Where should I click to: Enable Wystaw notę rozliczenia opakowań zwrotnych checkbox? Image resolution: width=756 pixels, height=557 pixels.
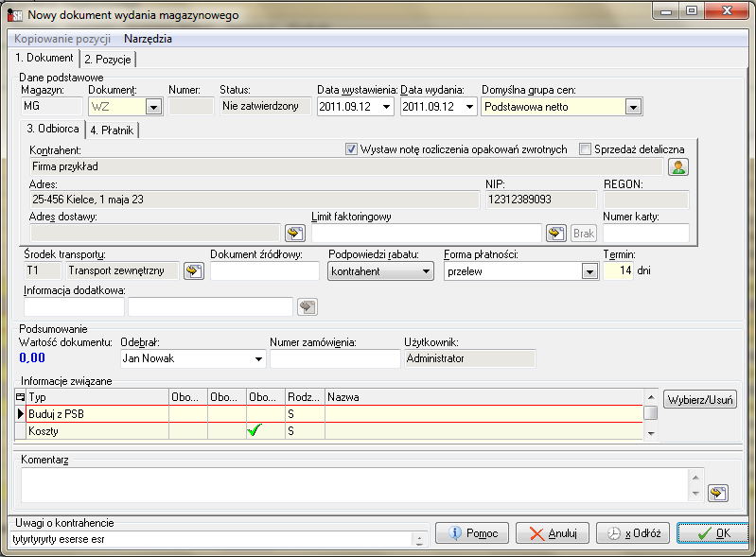[x=351, y=149]
